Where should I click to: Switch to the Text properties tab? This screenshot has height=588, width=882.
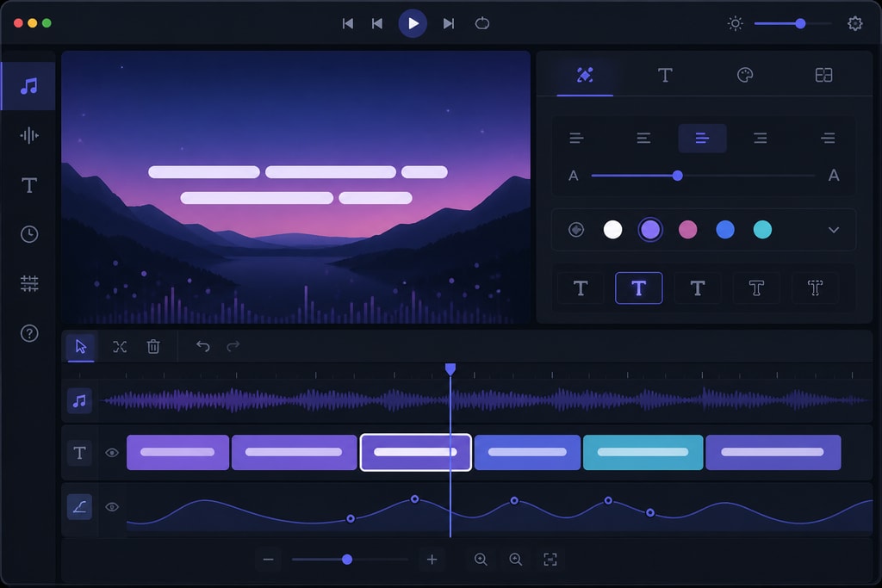pyautogui.click(x=665, y=75)
